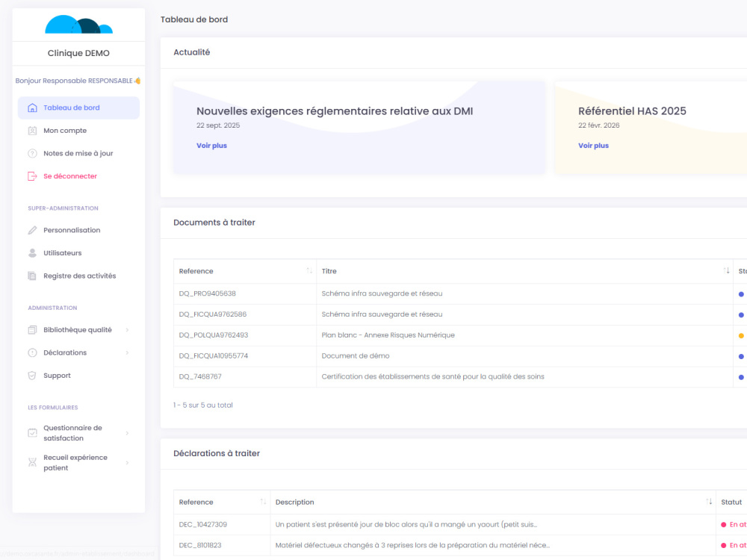Open Support menu item
The width and height of the screenshot is (747, 560).
tap(78, 376)
